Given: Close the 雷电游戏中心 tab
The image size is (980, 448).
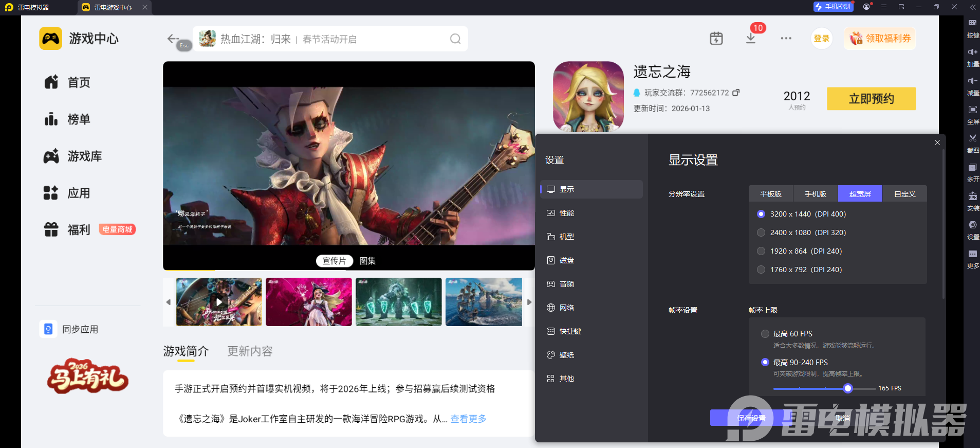Looking at the screenshot, I should (x=145, y=7).
